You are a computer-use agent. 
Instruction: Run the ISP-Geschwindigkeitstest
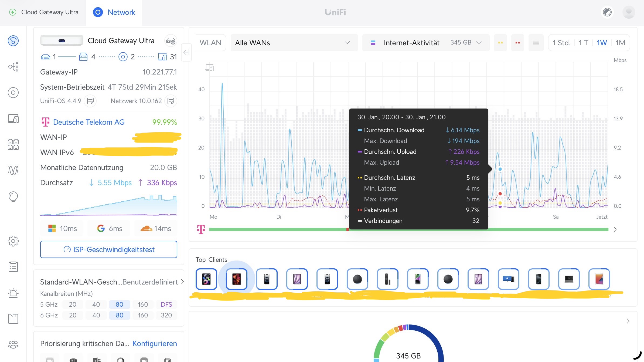(109, 249)
